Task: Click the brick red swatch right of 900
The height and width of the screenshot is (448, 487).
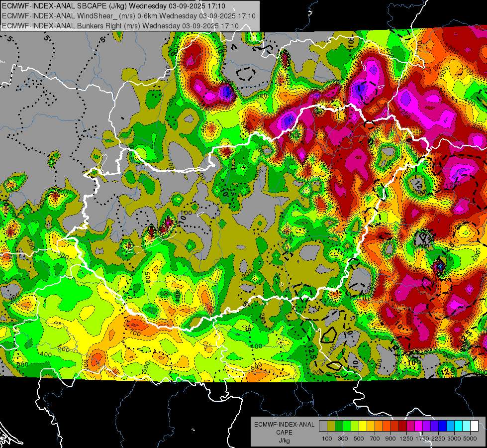Action: (395, 426)
